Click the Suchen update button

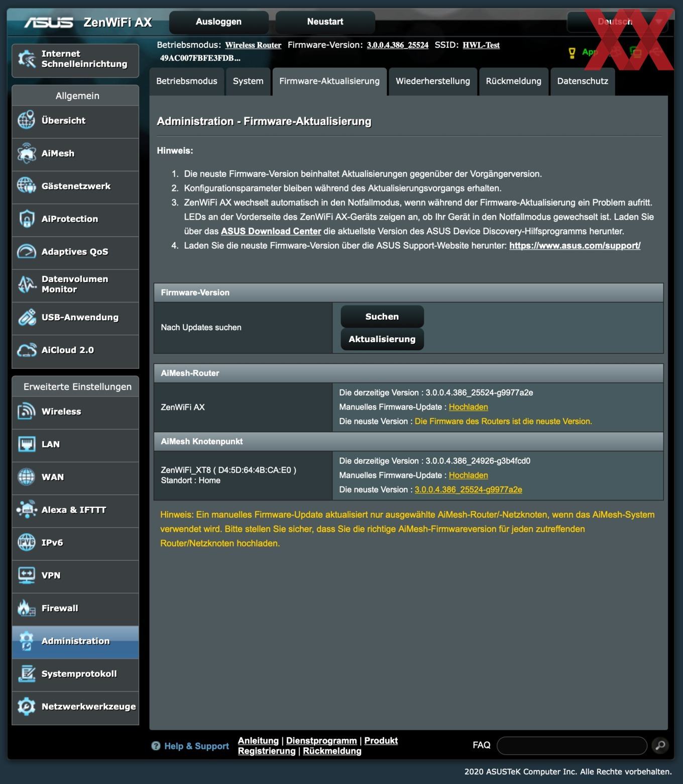[382, 317]
